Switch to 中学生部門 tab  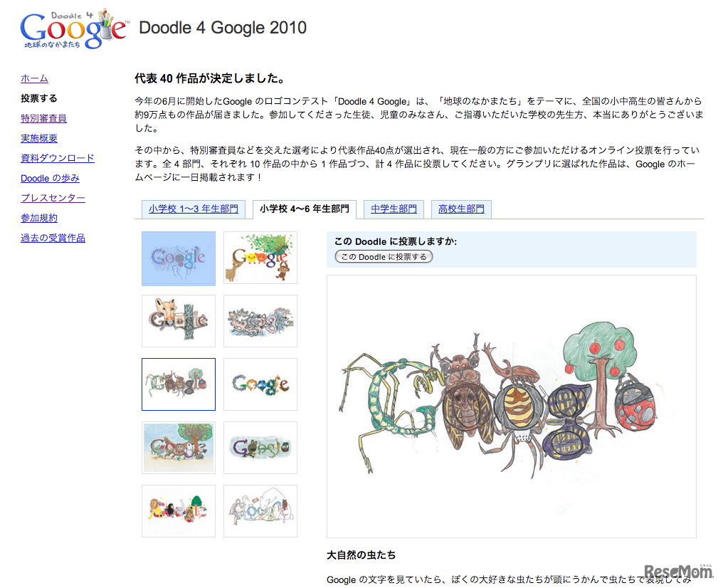[x=394, y=209]
